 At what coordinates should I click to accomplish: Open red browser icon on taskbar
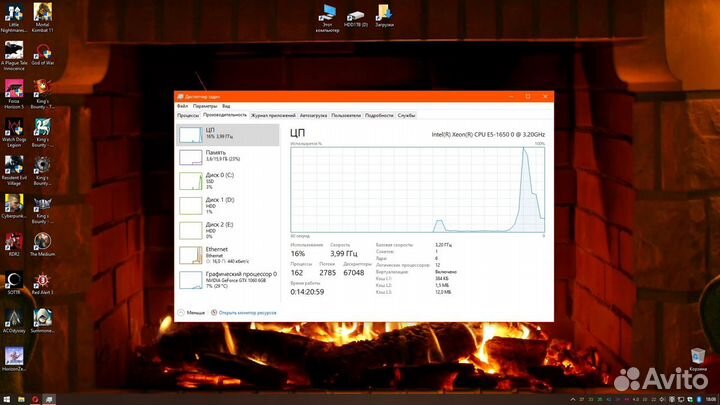click(x=35, y=399)
